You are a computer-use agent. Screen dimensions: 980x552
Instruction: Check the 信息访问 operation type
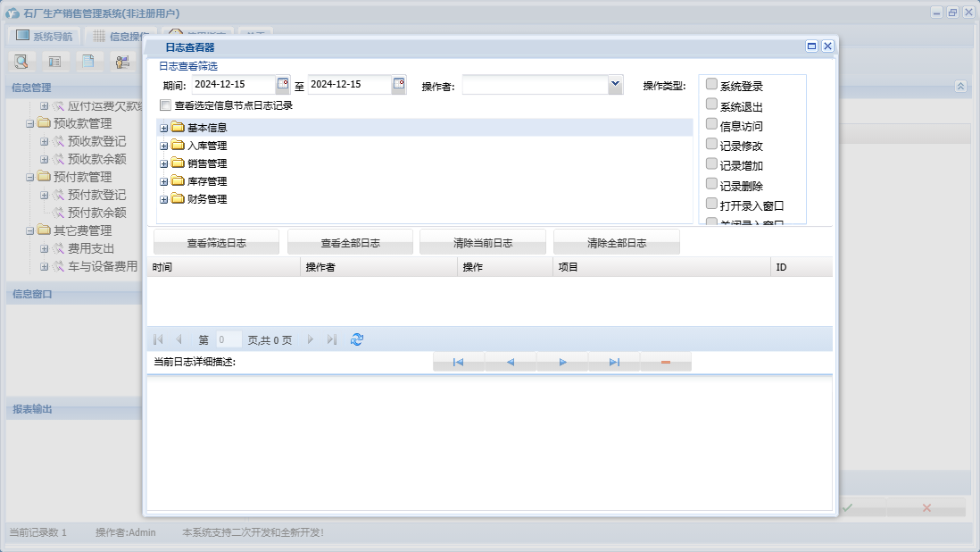coord(711,124)
